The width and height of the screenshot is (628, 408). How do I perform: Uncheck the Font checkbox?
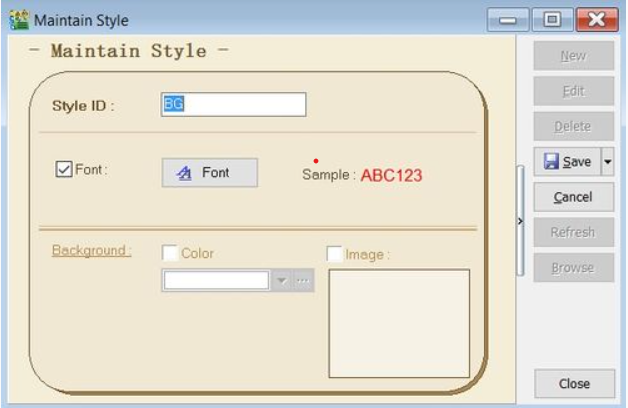pos(62,171)
